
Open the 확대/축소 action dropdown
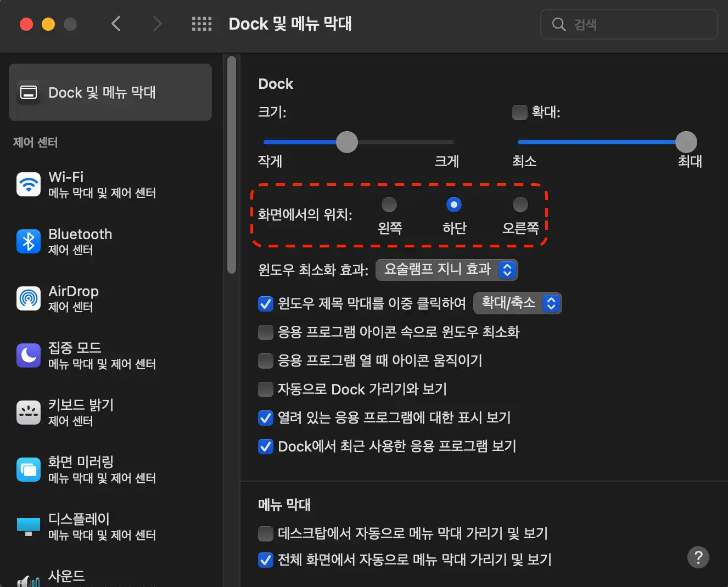pos(517,303)
